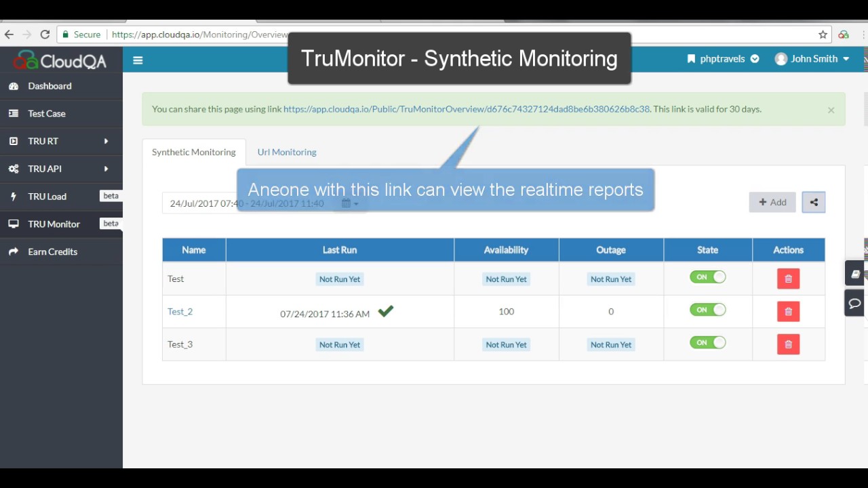Click the browser extension icon beside star
The image size is (868, 488).
tap(844, 35)
